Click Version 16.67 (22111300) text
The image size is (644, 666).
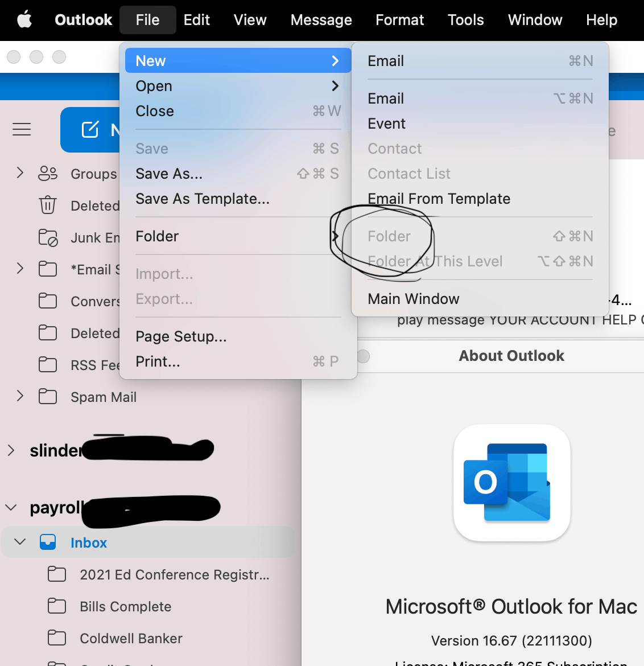(511, 640)
